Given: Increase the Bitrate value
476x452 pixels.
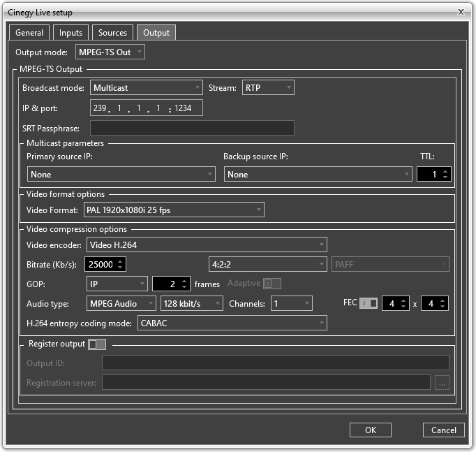Looking at the screenshot, I should [x=120, y=261].
